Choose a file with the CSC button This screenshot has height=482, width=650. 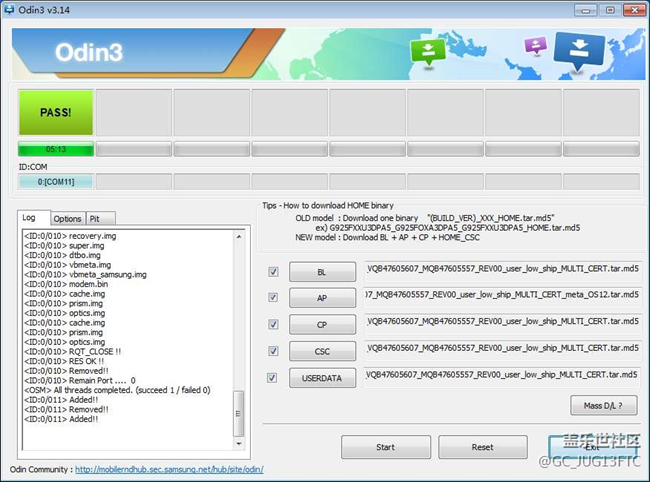(322, 351)
